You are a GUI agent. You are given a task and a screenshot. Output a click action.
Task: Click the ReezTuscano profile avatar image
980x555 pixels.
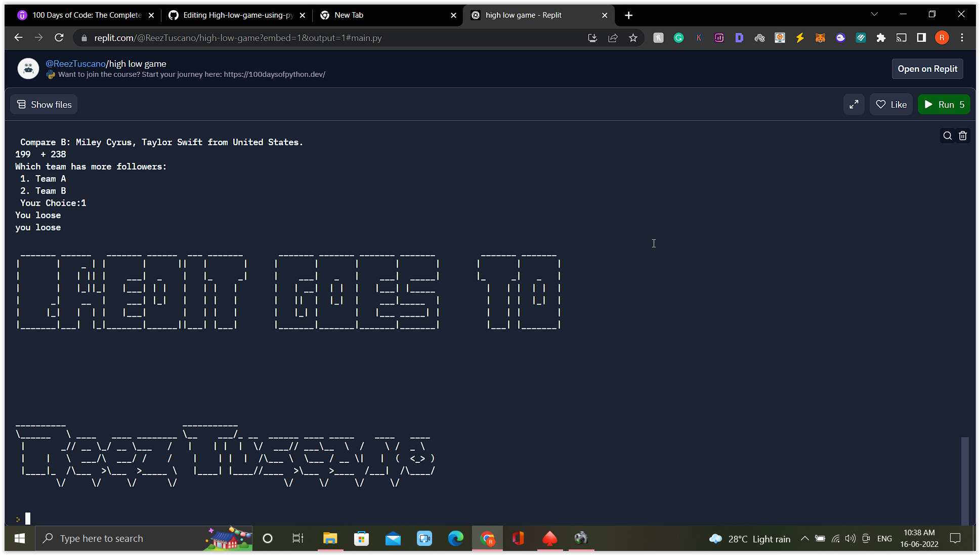point(28,68)
